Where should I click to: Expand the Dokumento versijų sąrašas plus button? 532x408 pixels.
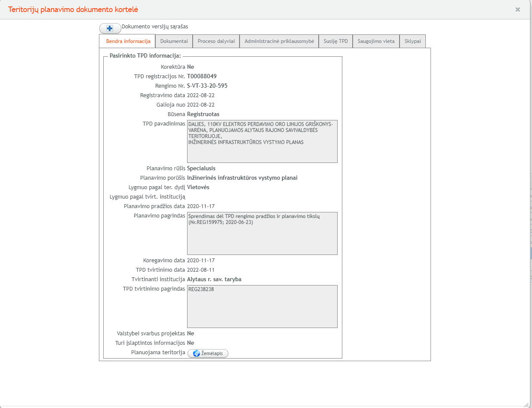click(110, 28)
